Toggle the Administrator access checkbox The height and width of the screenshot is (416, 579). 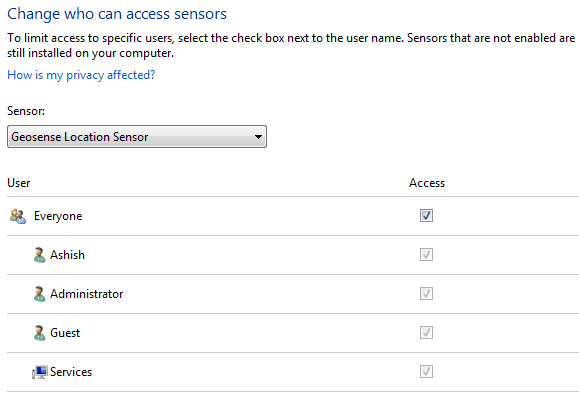click(426, 294)
